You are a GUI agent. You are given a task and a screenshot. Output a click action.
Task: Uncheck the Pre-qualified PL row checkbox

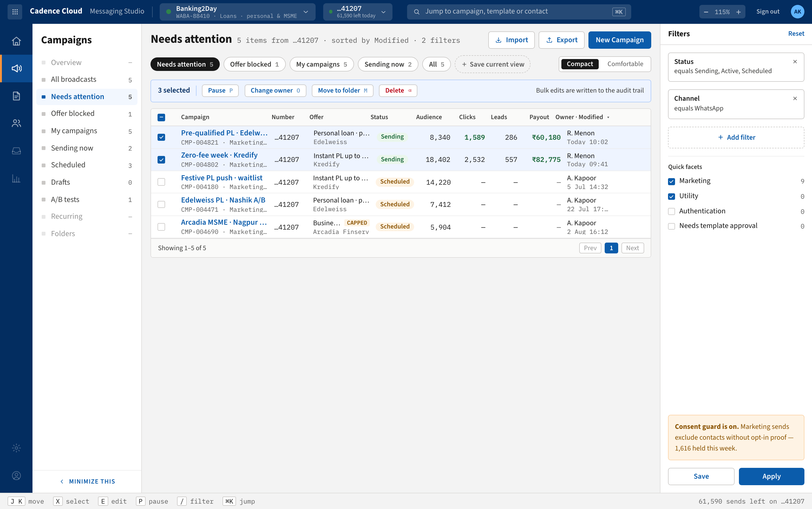pos(161,137)
